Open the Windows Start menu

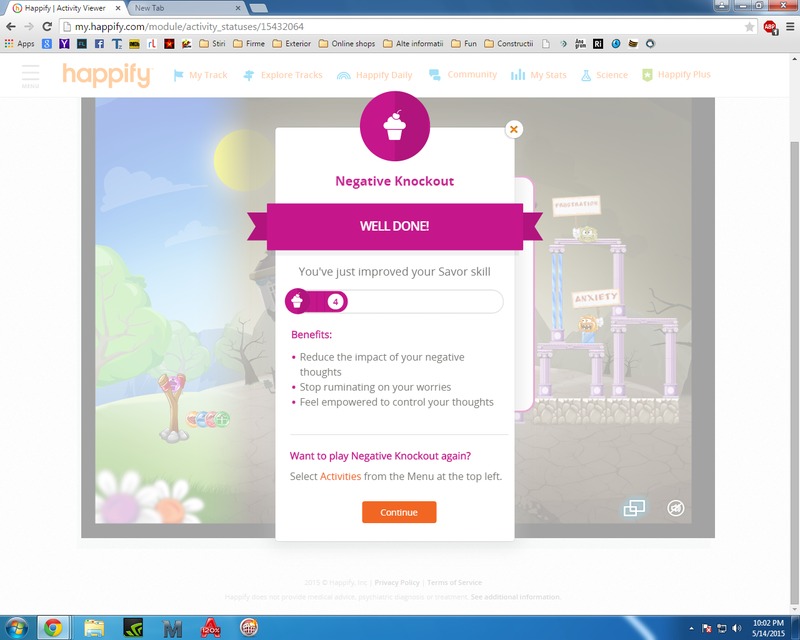pyautogui.click(x=16, y=628)
